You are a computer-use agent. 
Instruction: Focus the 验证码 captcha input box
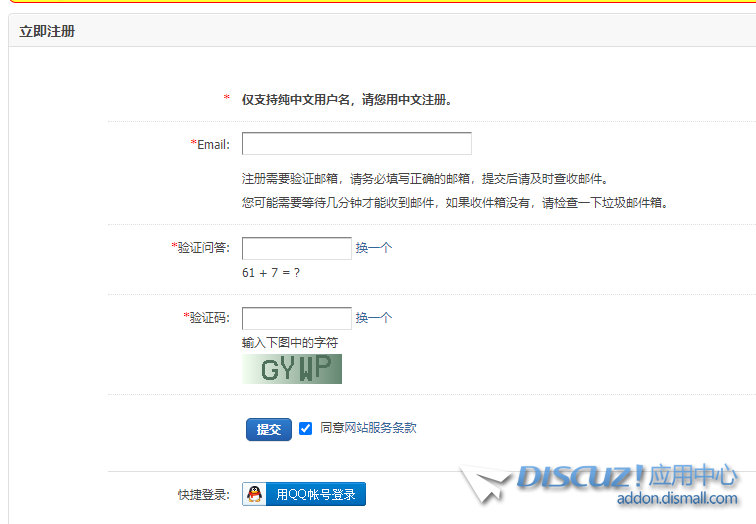(297, 318)
